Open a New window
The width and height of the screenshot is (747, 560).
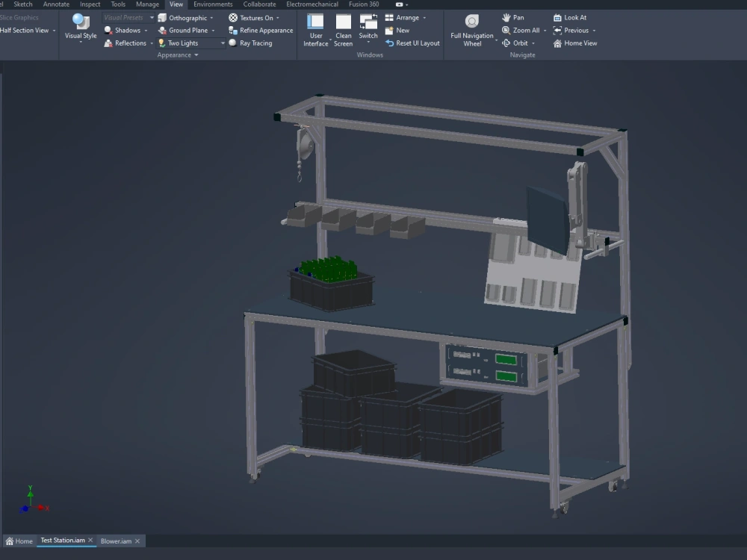pos(397,31)
